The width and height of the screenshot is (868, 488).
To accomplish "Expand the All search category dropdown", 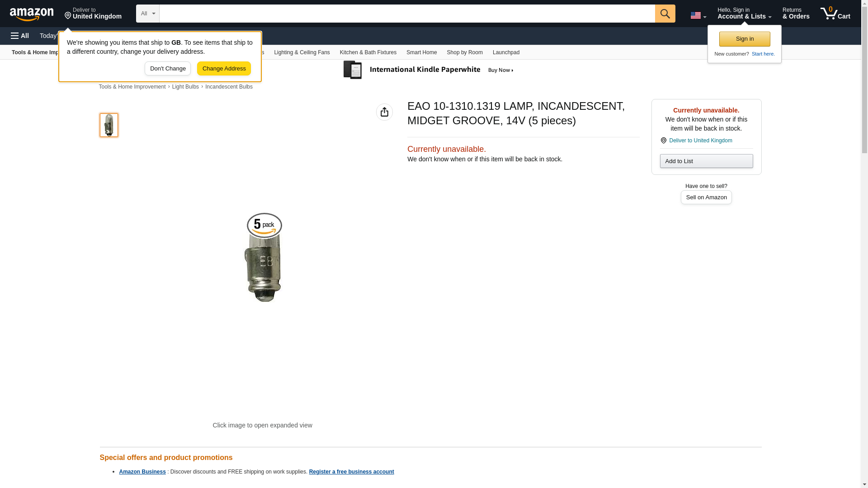I will [x=148, y=14].
